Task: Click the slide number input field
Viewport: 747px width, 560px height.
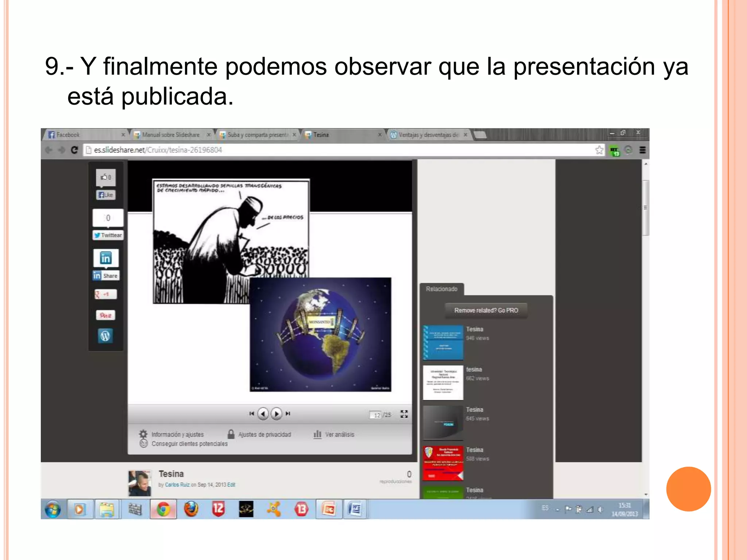Action: point(376,415)
